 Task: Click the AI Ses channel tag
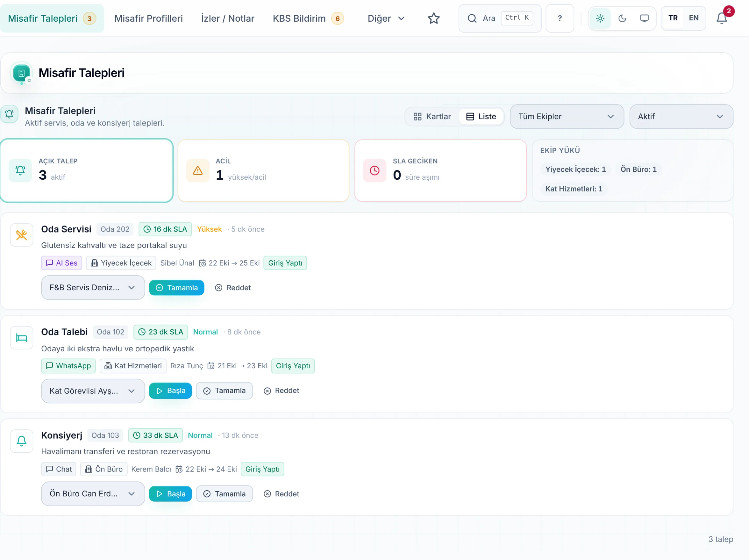(x=62, y=263)
